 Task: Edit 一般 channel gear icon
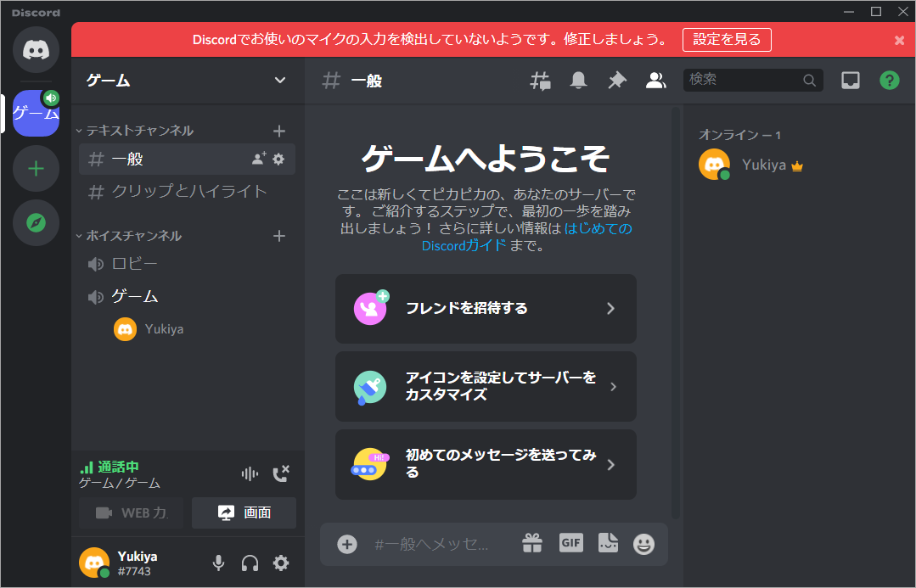(x=278, y=158)
